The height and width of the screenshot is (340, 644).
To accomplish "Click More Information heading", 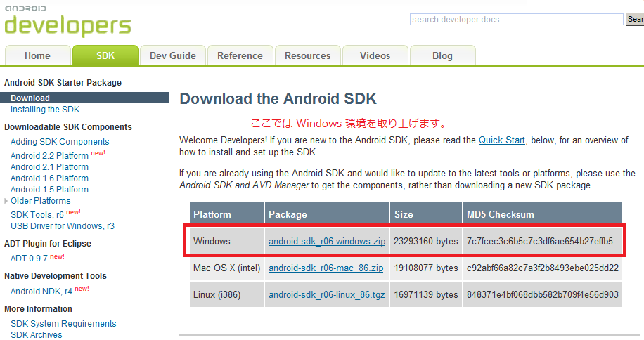I will coord(38,309).
